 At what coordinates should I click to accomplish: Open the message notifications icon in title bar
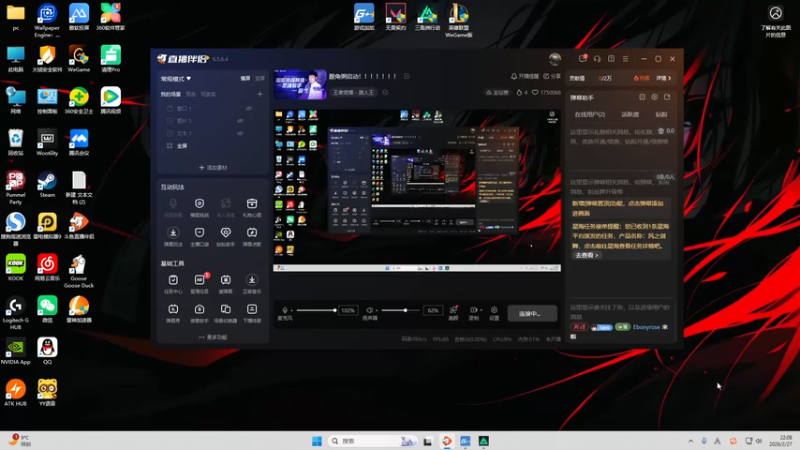[583, 59]
